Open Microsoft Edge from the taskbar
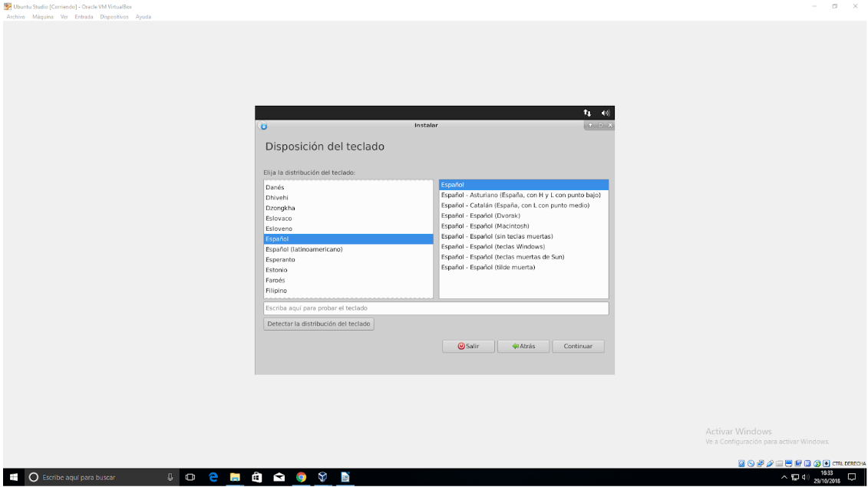This screenshot has width=868, height=487. (213, 477)
